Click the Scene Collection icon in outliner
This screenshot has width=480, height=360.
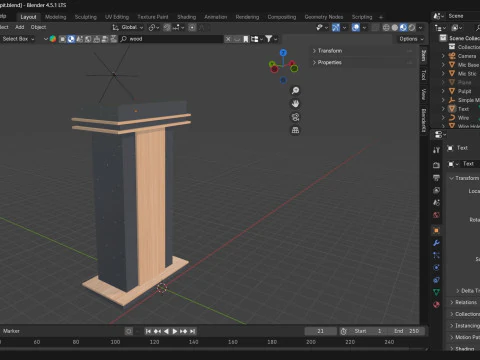click(x=443, y=38)
